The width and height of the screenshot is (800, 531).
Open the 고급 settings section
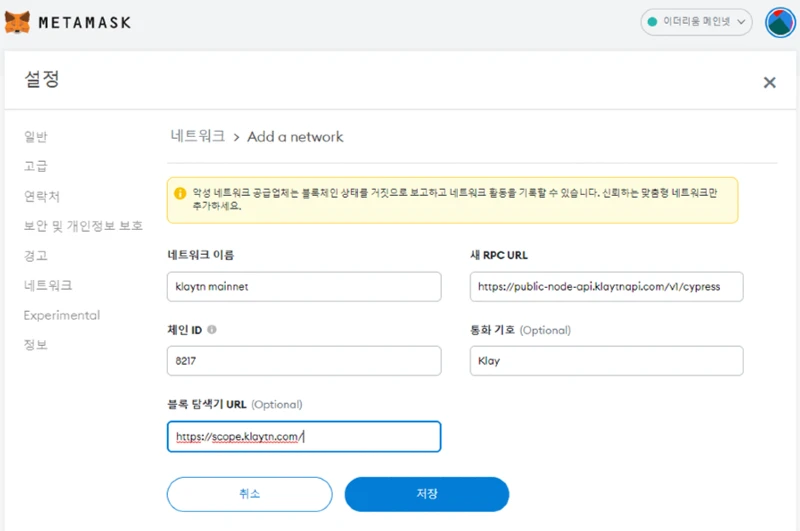(36, 166)
